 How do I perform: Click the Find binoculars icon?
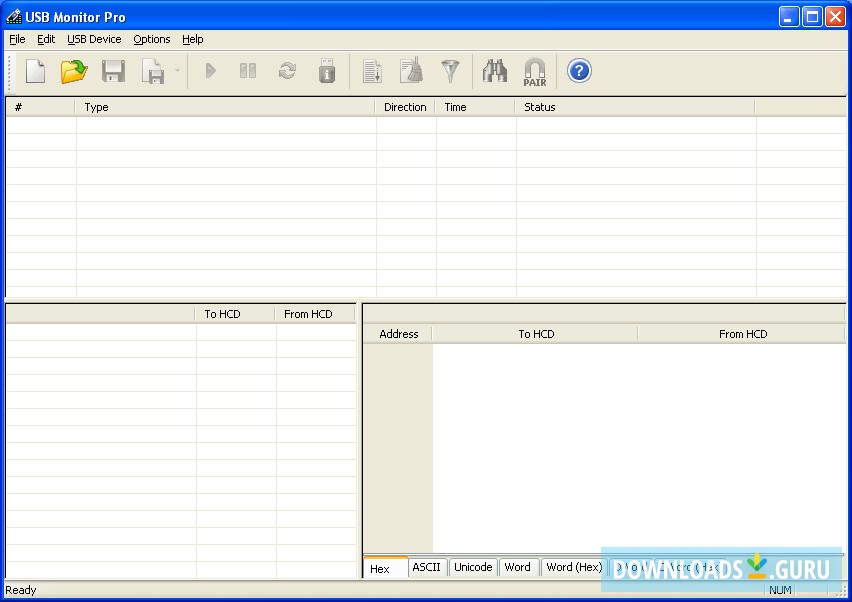point(494,71)
